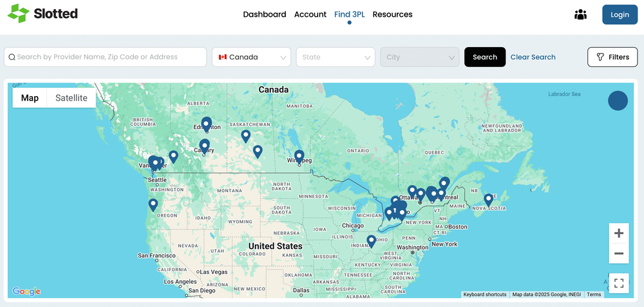Click the Edmonton map pin

(207, 123)
